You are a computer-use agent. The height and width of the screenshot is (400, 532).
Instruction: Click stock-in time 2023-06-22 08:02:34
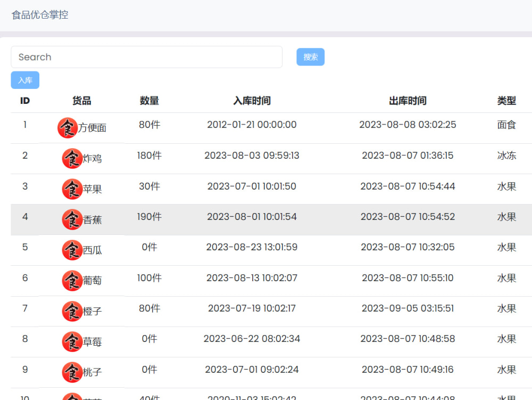252,339
